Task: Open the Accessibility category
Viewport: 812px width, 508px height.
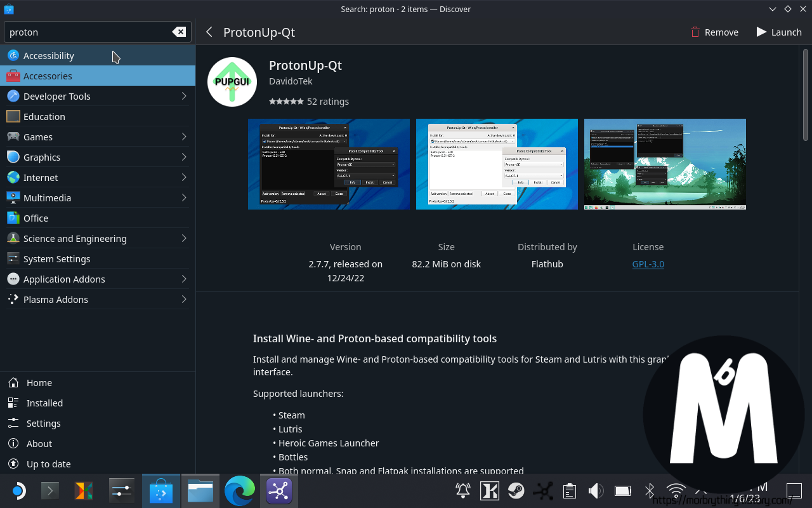Action: [98, 55]
